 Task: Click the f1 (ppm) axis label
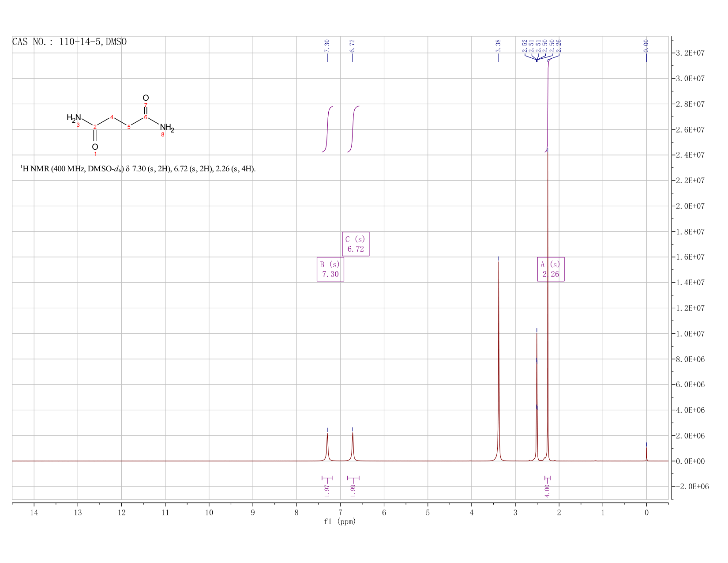click(340, 521)
